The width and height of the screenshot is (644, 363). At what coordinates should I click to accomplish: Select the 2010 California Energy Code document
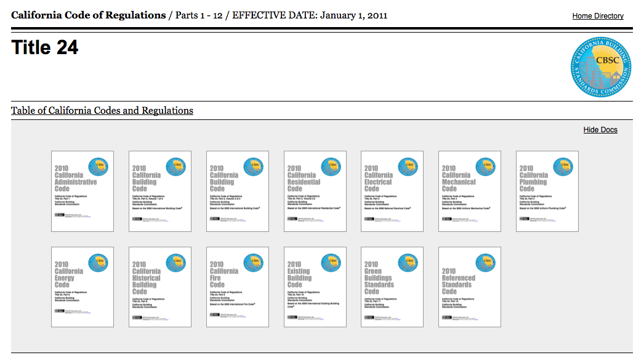point(83,287)
